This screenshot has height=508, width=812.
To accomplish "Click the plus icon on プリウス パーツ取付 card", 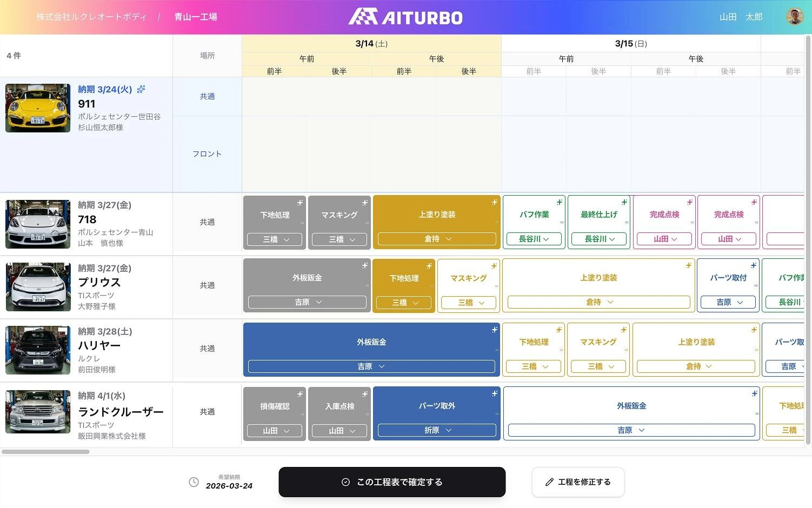I will 754,265.
